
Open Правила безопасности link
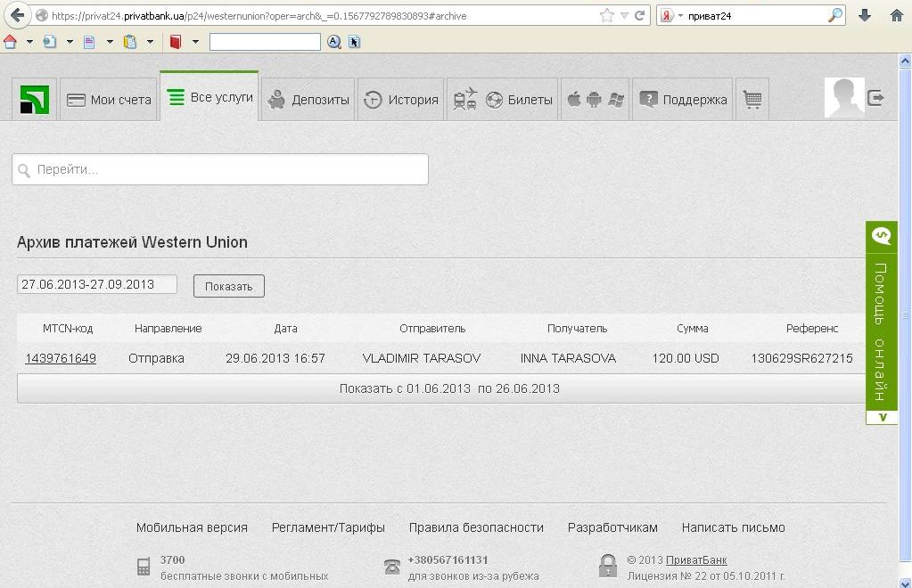click(476, 527)
